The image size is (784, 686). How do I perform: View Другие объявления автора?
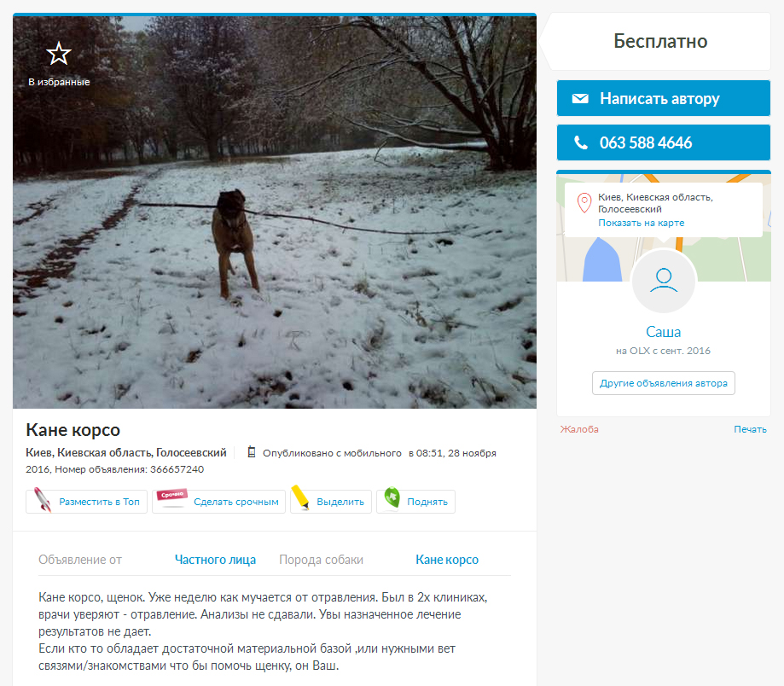pos(664,383)
